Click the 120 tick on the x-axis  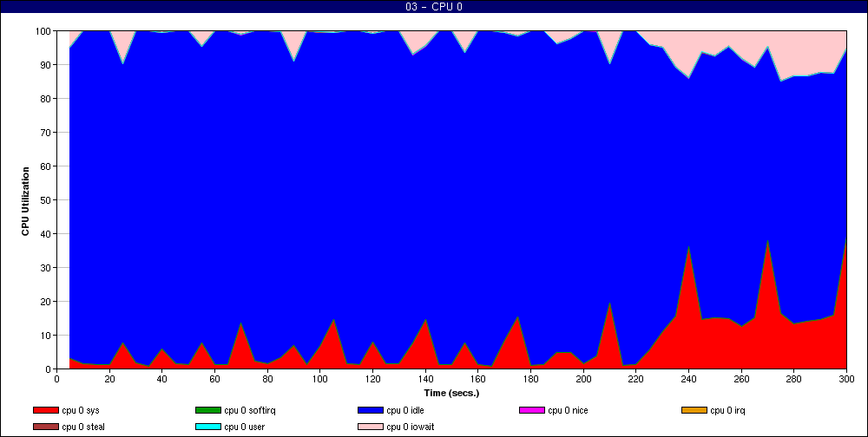click(372, 379)
